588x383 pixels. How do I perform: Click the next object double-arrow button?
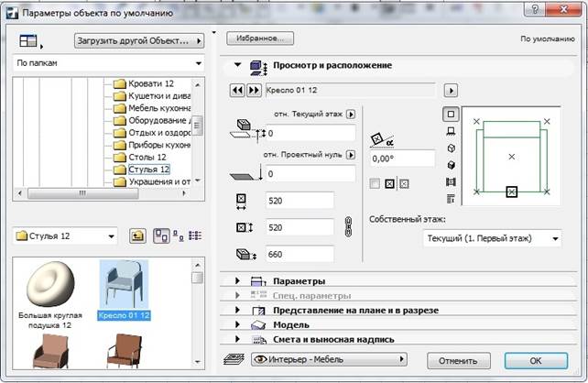[255, 91]
